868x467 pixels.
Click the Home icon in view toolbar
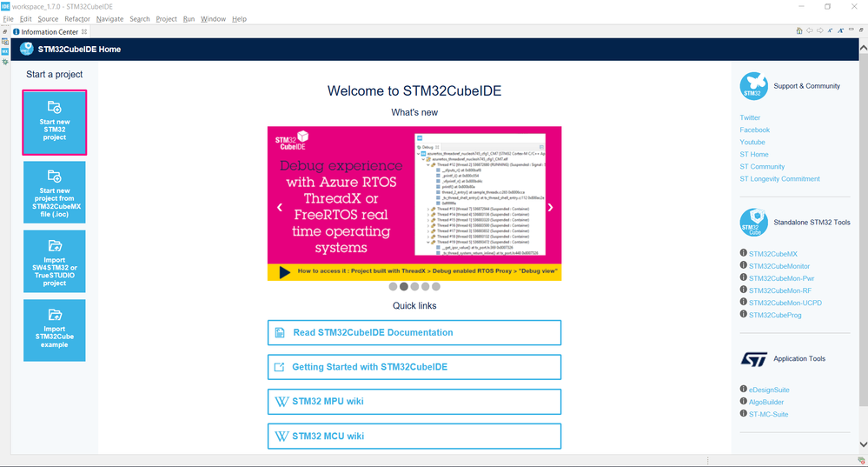click(x=798, y=31)
